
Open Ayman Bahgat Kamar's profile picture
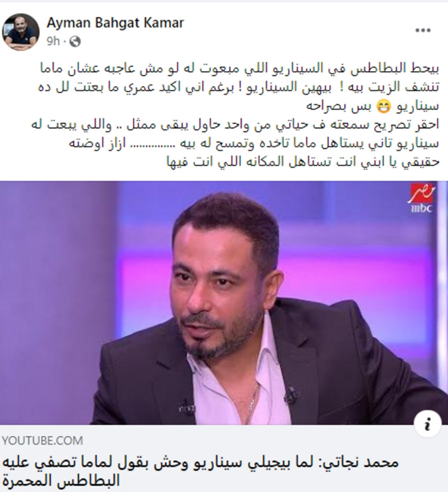pyautogui.click(x=20, y=31)
